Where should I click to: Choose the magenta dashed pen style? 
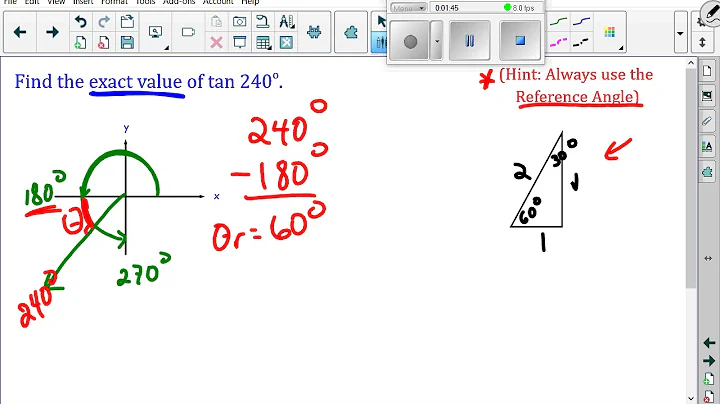click(558, 43)
